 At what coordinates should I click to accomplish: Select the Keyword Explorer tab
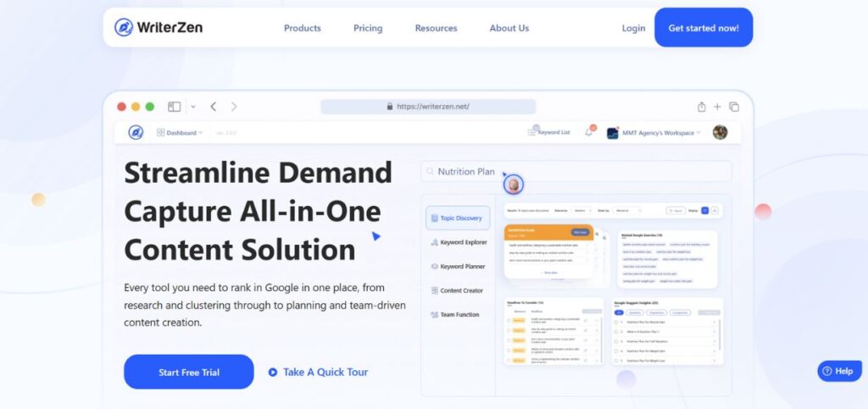(x=459, y=242)
